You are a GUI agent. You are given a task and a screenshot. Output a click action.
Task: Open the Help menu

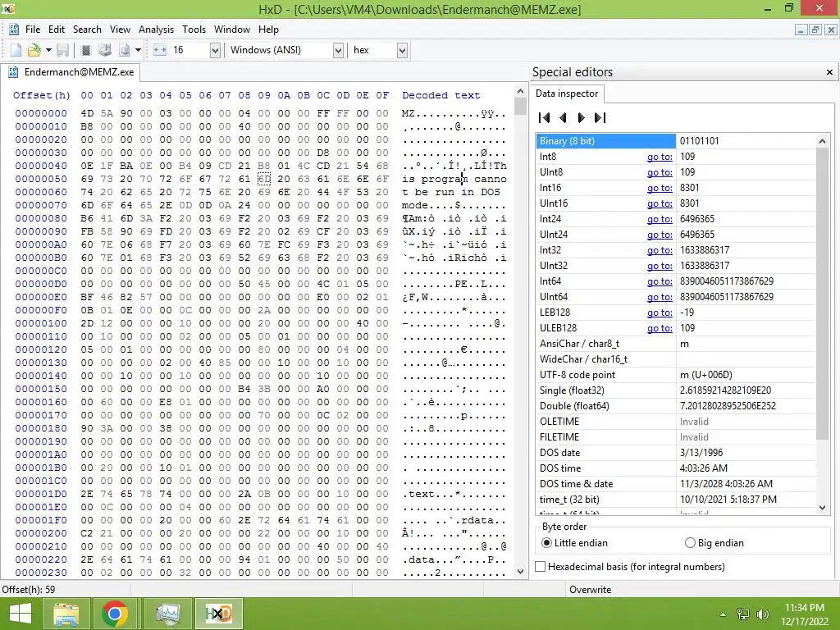tap(268, 30)
